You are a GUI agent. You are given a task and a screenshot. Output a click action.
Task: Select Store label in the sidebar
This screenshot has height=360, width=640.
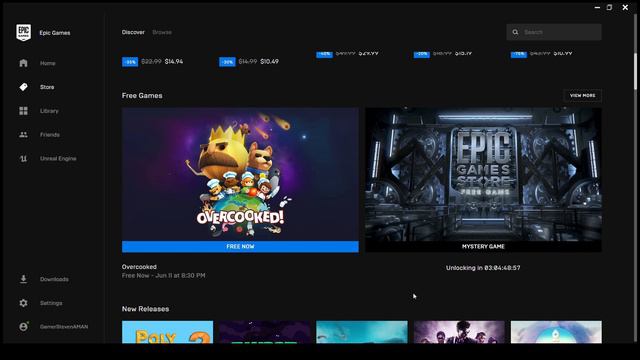pos(47,87)
